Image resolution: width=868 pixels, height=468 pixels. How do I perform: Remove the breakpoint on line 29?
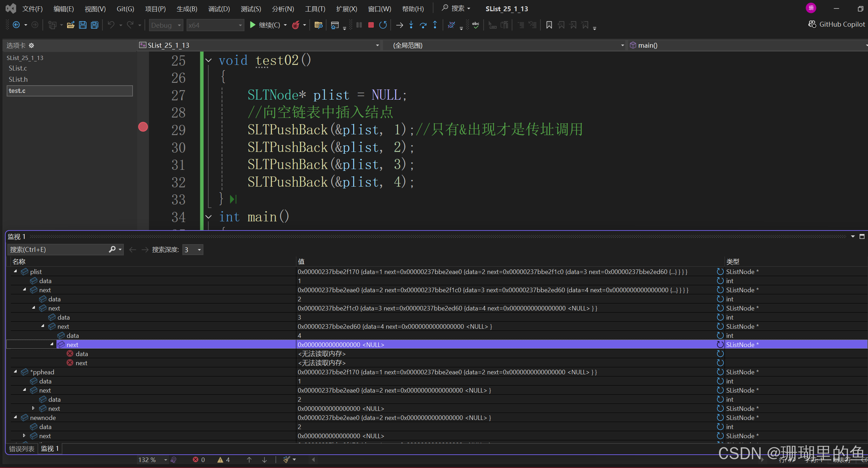tap(143, 127)
